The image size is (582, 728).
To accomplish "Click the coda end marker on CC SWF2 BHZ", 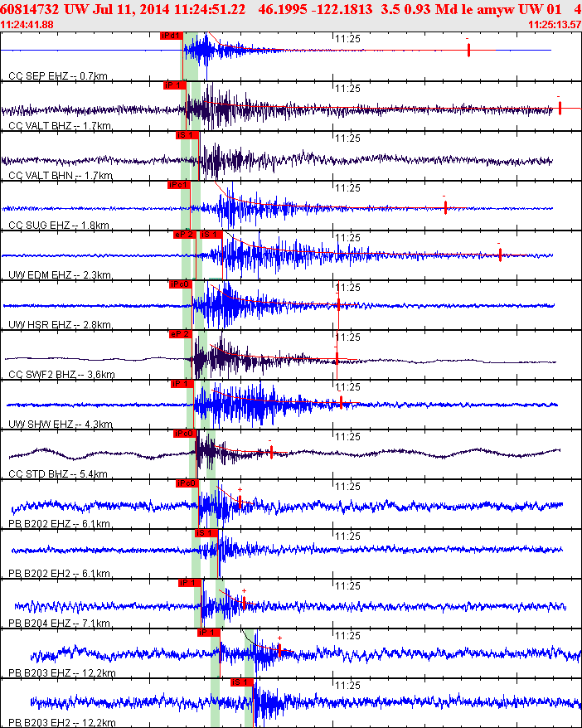I will pos(337,358).
